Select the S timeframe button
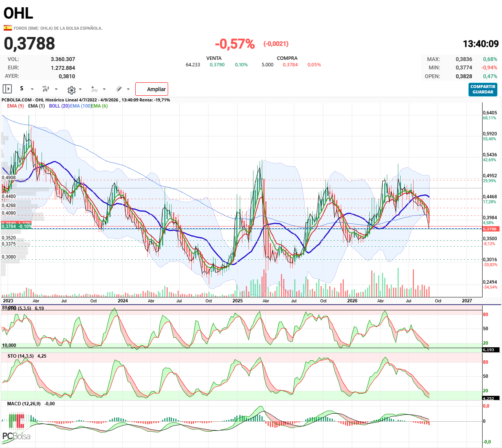502x448 pixels. tap(22, 88)
